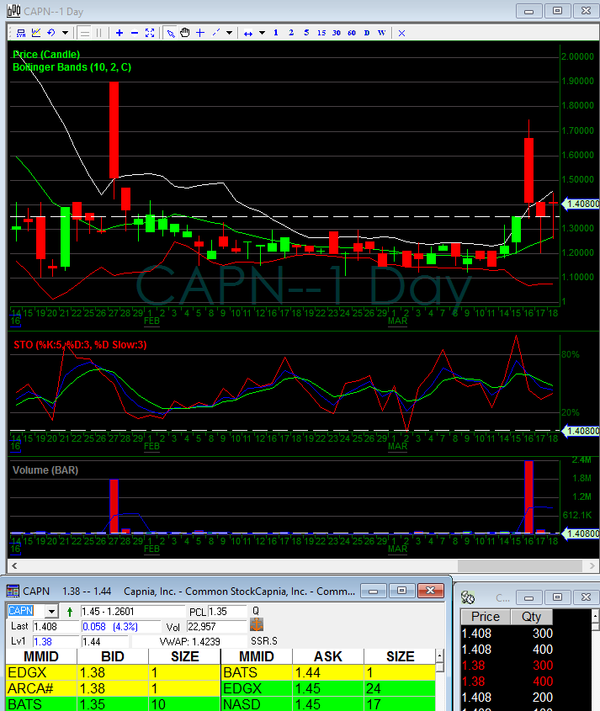Zoom out with the minus icon

pos(134,32)
